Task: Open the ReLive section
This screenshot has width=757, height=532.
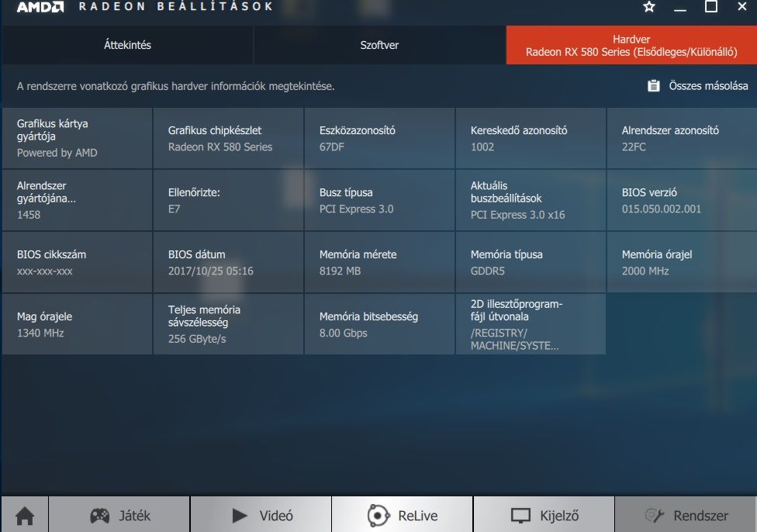Action: point(402,515)
